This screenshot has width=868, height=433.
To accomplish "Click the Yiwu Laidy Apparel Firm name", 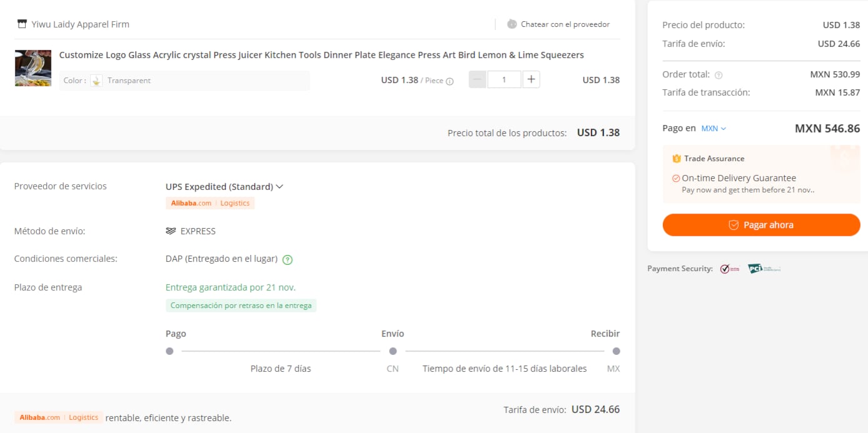I will tap(80, 24).
